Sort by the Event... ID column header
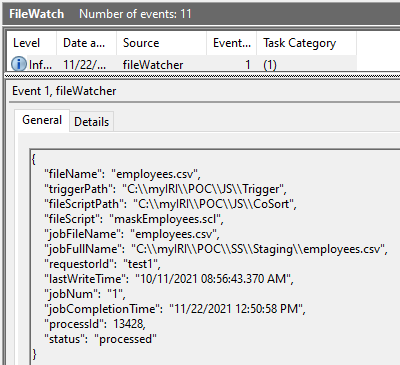The image size is (400, 365). point(232,43)
